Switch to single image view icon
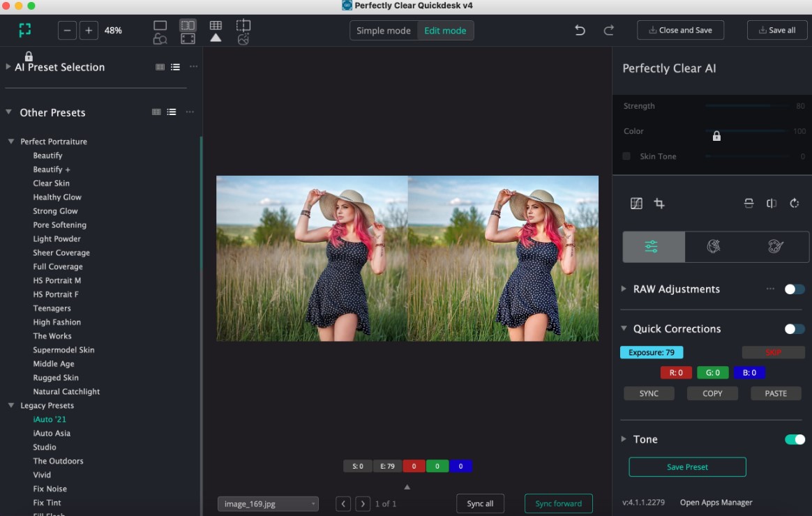 coord(160,25)
